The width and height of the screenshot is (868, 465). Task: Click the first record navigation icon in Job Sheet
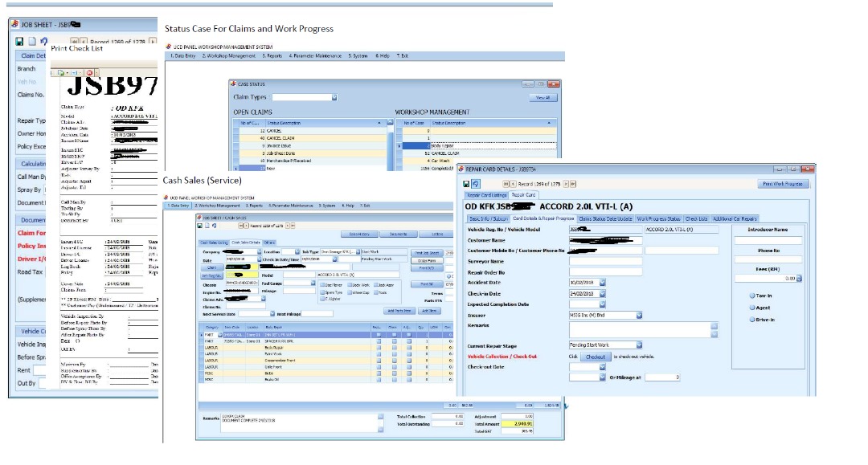[x=76, y=39]
